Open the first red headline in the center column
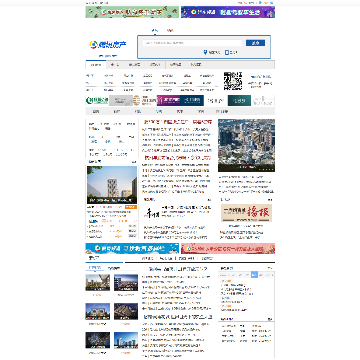Screen dimensions: 360x360 coord(177,122)
